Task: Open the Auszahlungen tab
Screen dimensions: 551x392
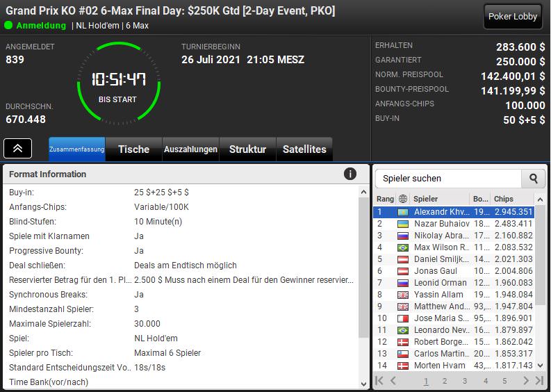Action: pos(190,149)
